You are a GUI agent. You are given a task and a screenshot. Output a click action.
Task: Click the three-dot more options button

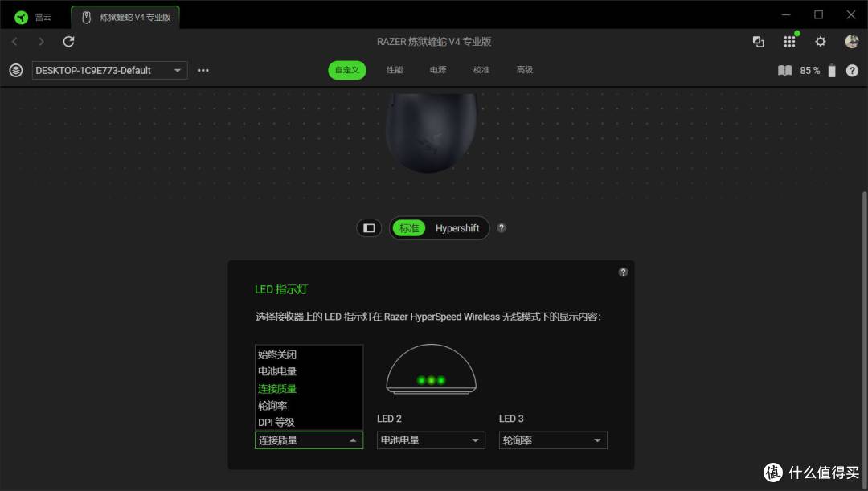(x=203, y=70)
